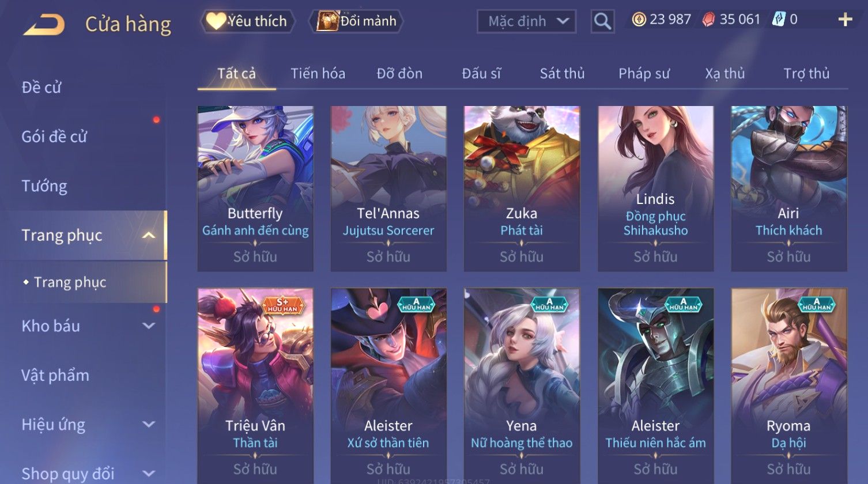The width and height of the screenshot is (868, 484).
Task: Select the Ryoma Dạ hội skin card
Action: (788, 386)
